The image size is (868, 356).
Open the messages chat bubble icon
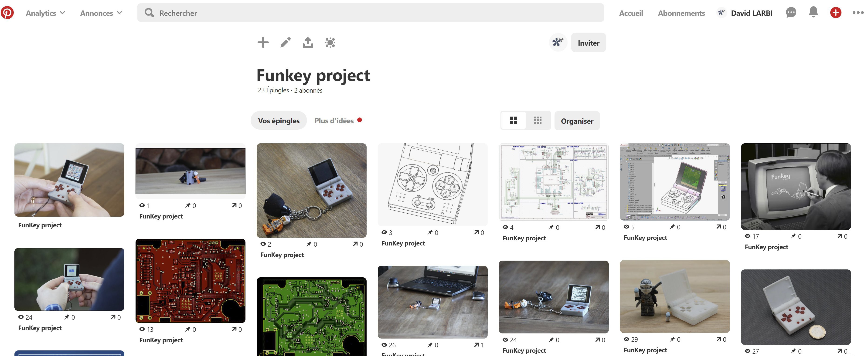[791, 13]
